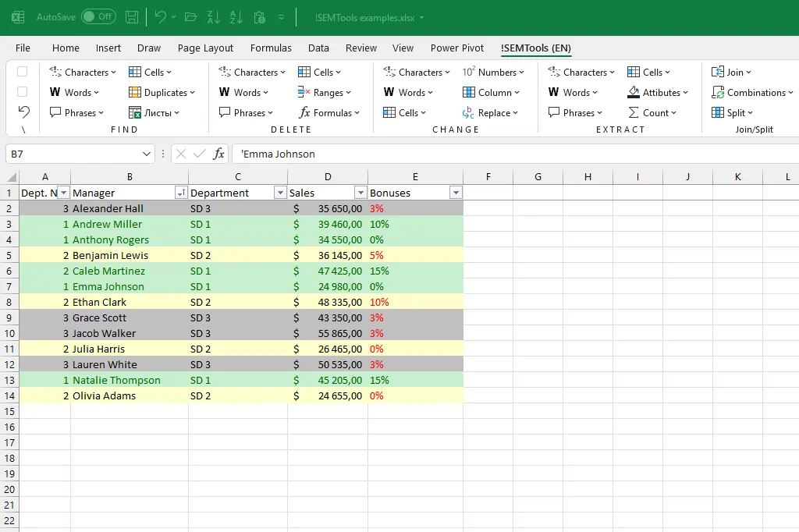This screenshot has height=532, width=799.
Task: Open Sales column filter dropdown
Action: point(360,193)
